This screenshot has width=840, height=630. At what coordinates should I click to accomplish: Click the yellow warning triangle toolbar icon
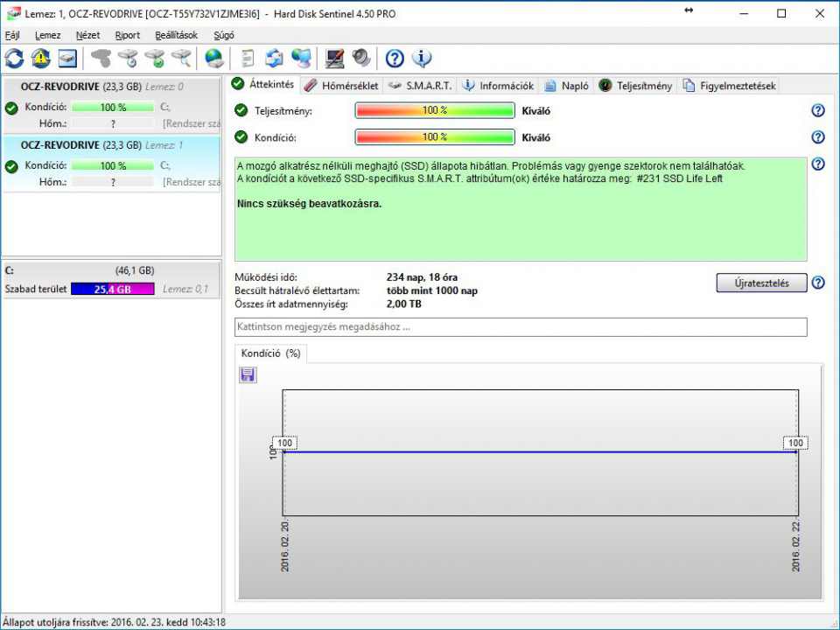coord(41,59)
